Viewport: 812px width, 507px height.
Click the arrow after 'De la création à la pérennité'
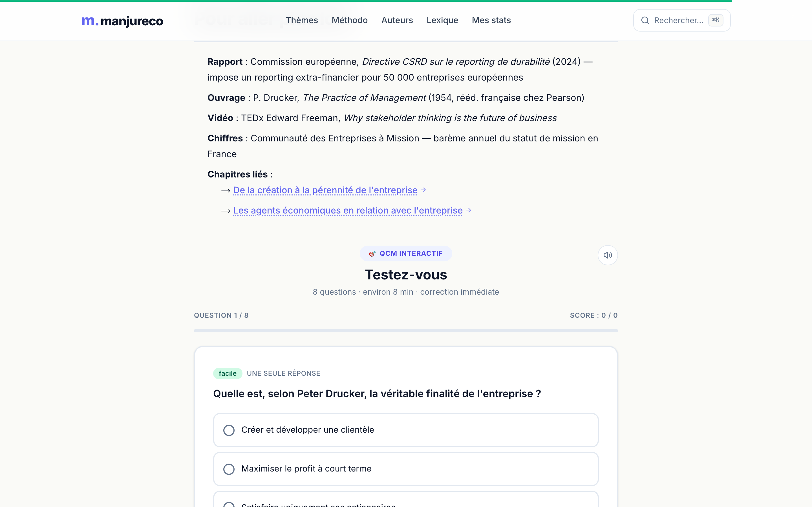[423, 190]
